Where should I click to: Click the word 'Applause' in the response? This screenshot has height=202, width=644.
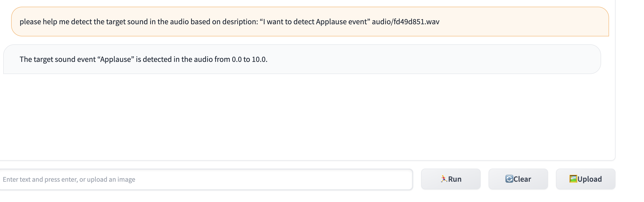116,59
